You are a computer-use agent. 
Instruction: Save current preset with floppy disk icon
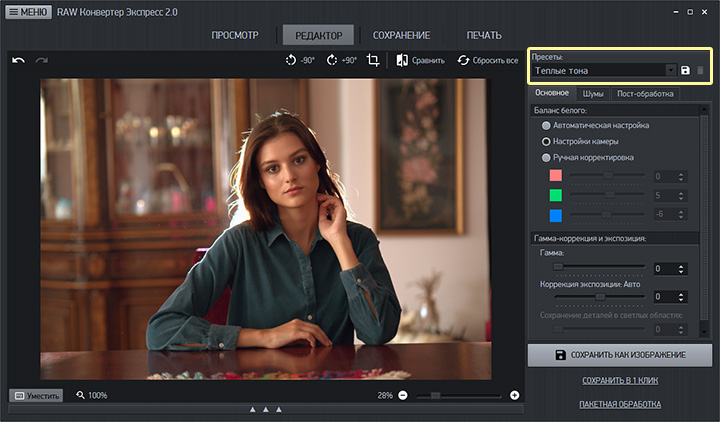coord(686,71)
